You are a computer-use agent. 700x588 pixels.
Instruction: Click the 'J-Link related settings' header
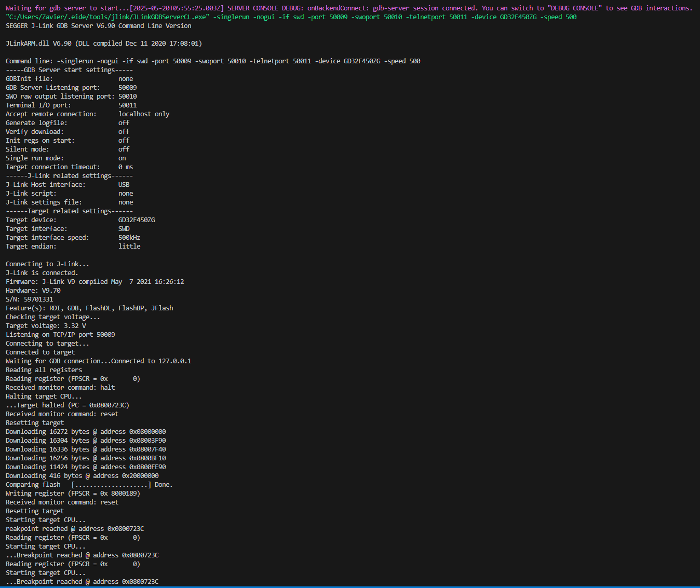click(69, 176)
